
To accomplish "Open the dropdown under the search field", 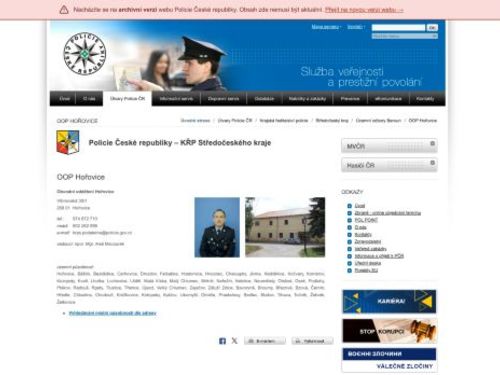I will click(405, 36).
